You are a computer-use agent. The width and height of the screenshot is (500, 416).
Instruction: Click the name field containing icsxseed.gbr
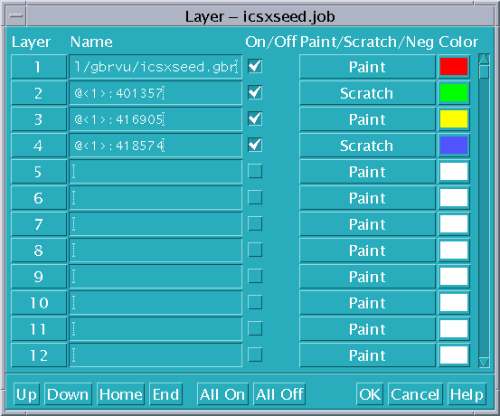tap(155, 67)
